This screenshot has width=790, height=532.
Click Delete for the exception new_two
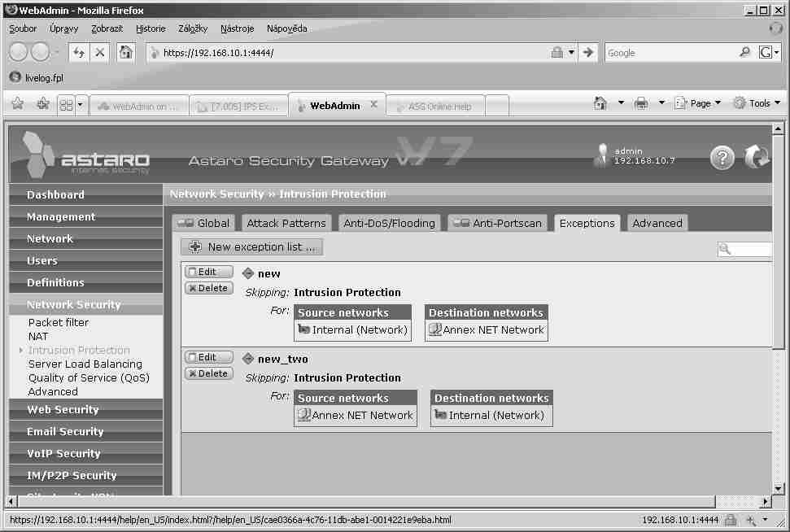pyautogui.click(x=209, y=373)
